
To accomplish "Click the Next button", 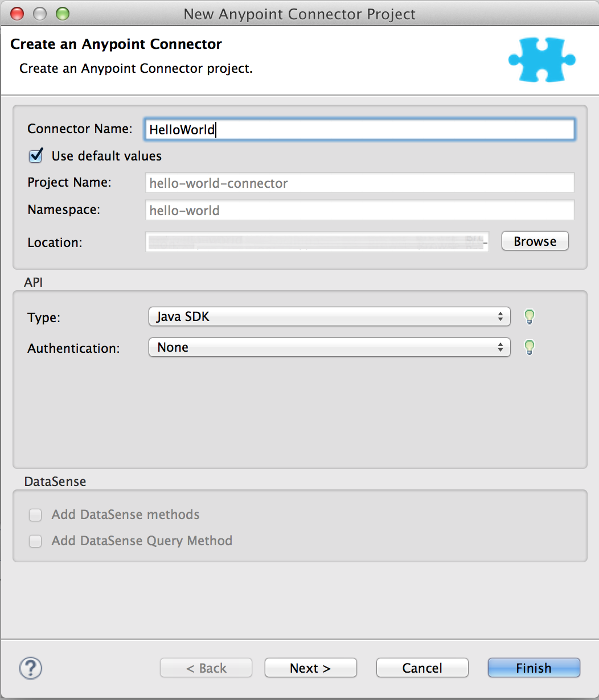I will pyautogui.click(x=310, y=668).
